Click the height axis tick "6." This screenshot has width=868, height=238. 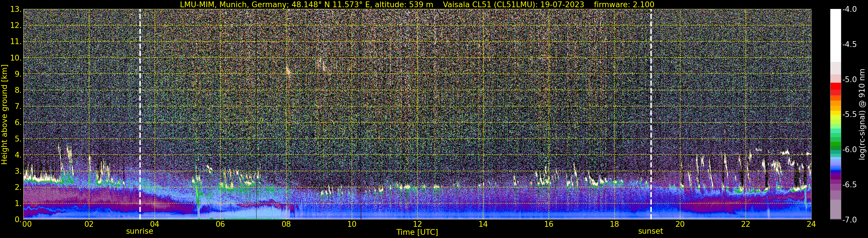(18, 123)
